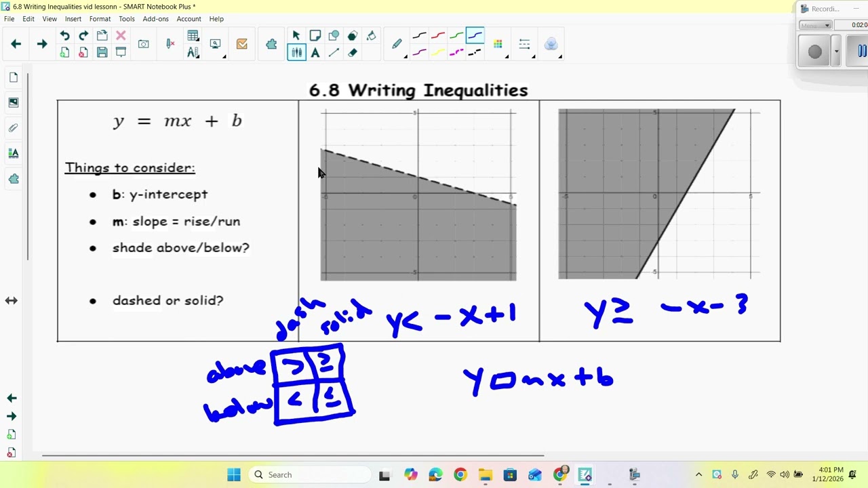868x488 pixels.
Task: Open the screen capture camera tool
Action: point(144,44)
